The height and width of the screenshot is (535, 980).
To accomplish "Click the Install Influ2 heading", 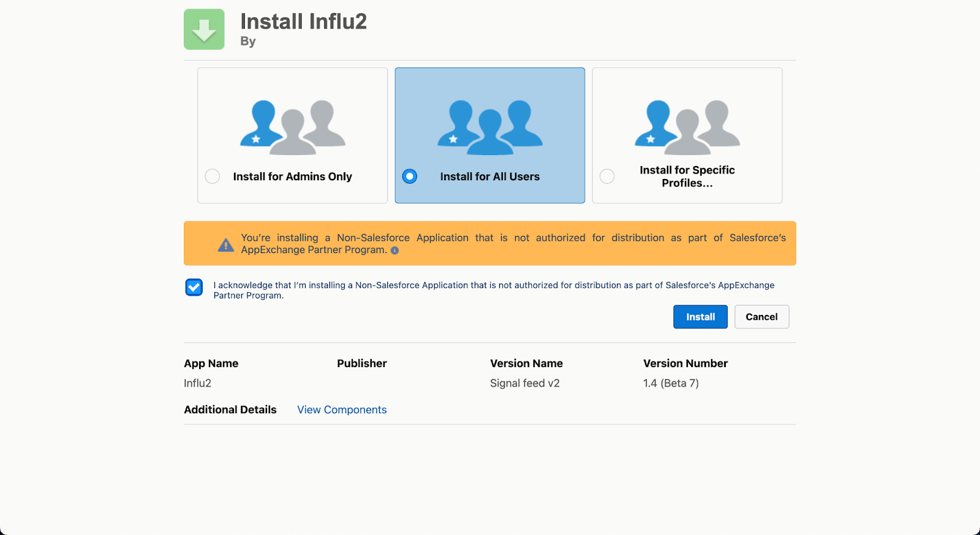I will point(303,21).
